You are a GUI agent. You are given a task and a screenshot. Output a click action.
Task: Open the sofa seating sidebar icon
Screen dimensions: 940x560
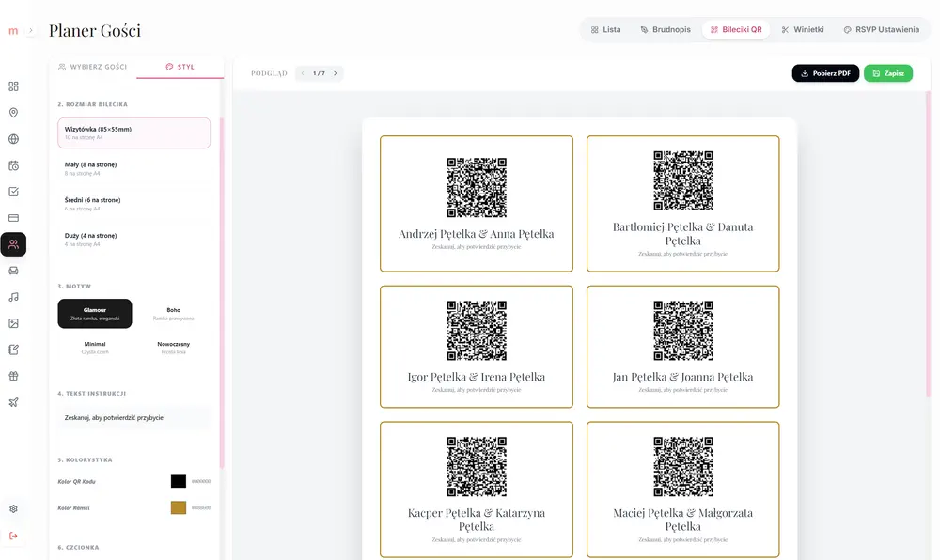pyautogui.click(x=13, y=271)
